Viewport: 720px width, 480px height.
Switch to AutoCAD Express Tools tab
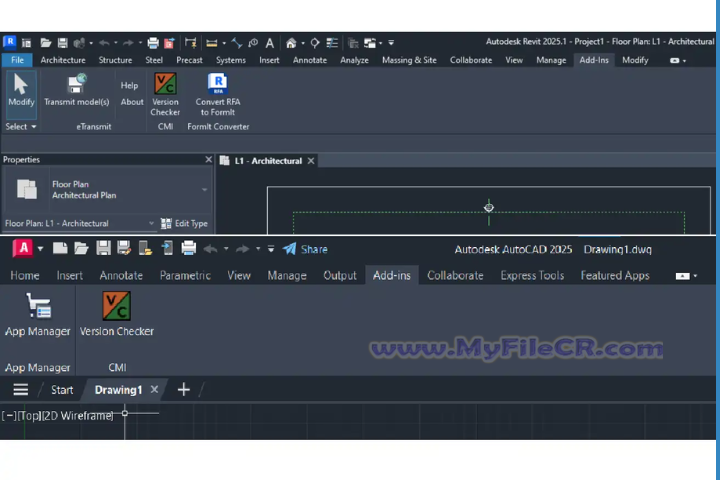point(532,275)
